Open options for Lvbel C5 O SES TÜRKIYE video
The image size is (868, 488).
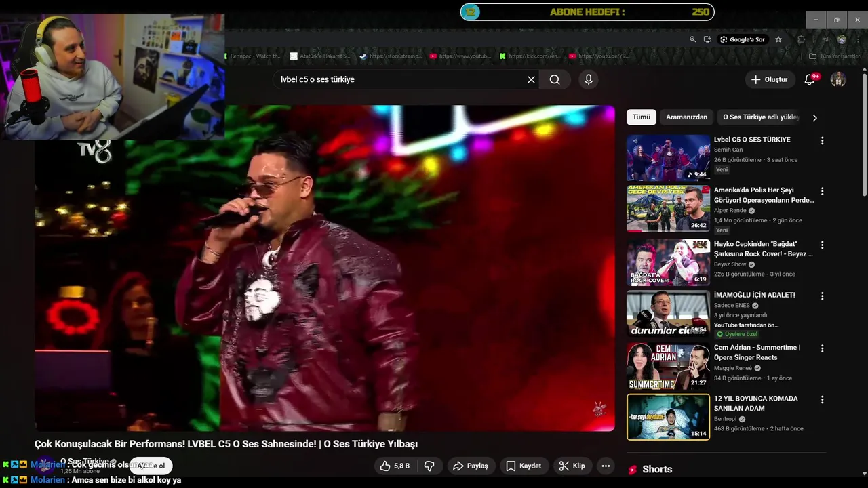(x=822, y=140)
